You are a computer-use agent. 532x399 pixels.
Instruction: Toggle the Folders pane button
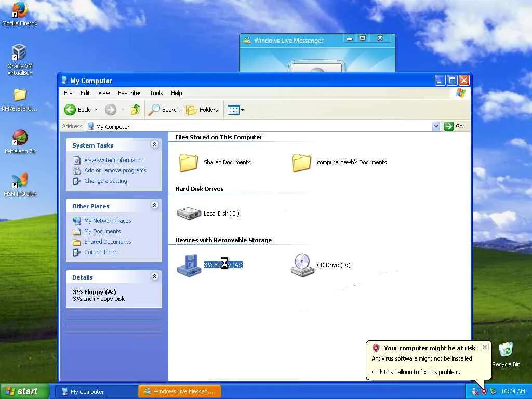tap(202, 110)
